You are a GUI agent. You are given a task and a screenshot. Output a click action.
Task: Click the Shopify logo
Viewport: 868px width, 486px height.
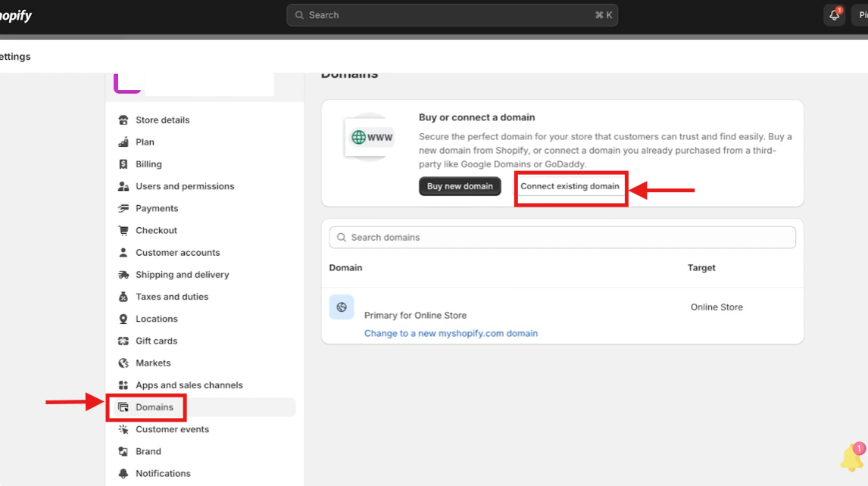pyautogui.click(x=15, y=15)
